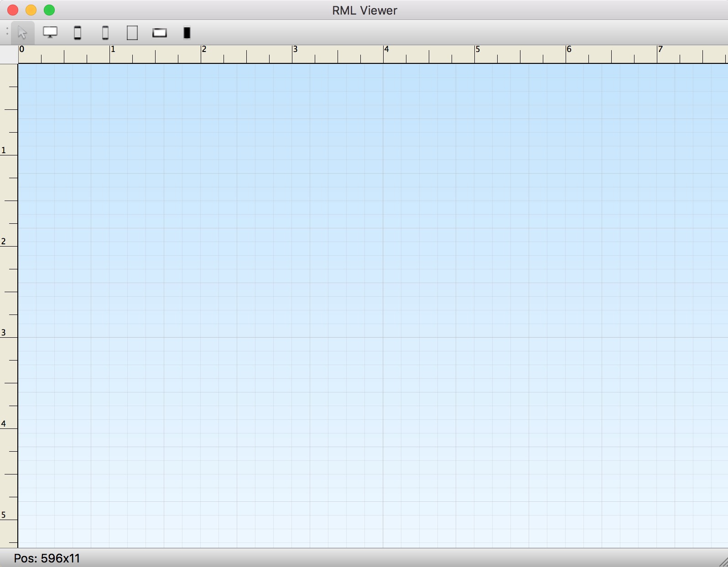Click the center of the blue grid canvas
Viewport: 728px width, 567px height.
(373, 305)
